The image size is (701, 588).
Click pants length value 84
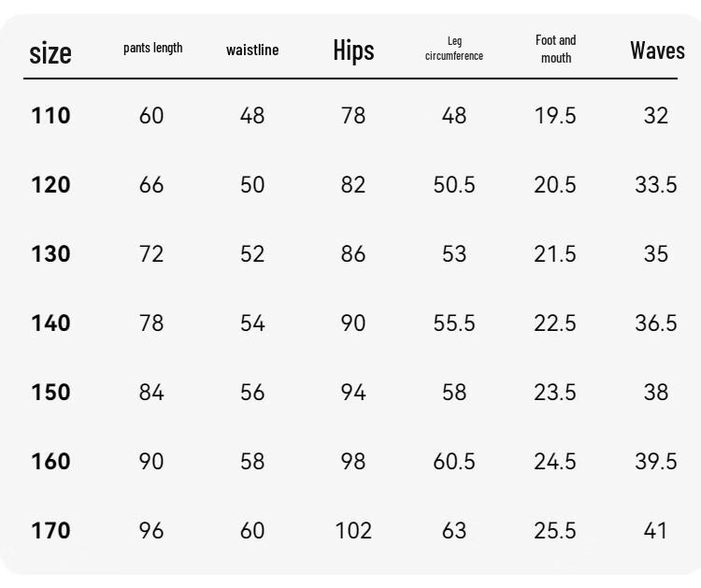(x=151, y=392)
